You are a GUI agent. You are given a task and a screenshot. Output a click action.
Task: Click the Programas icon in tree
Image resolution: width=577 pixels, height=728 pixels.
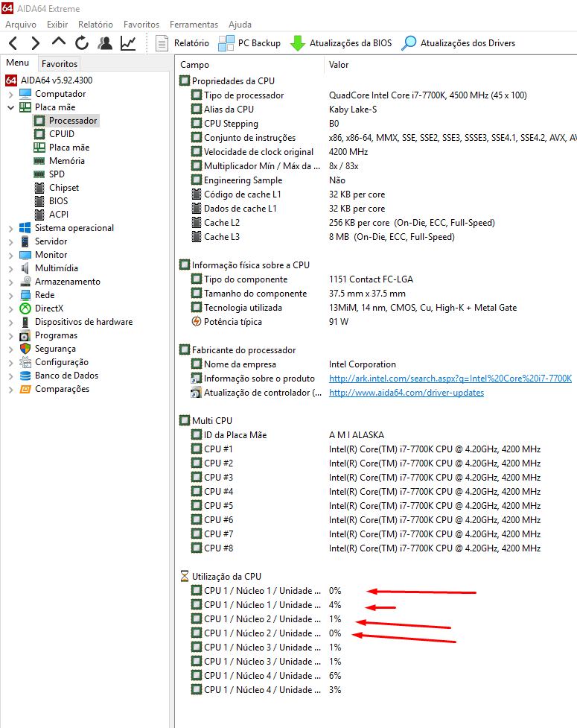25,335
